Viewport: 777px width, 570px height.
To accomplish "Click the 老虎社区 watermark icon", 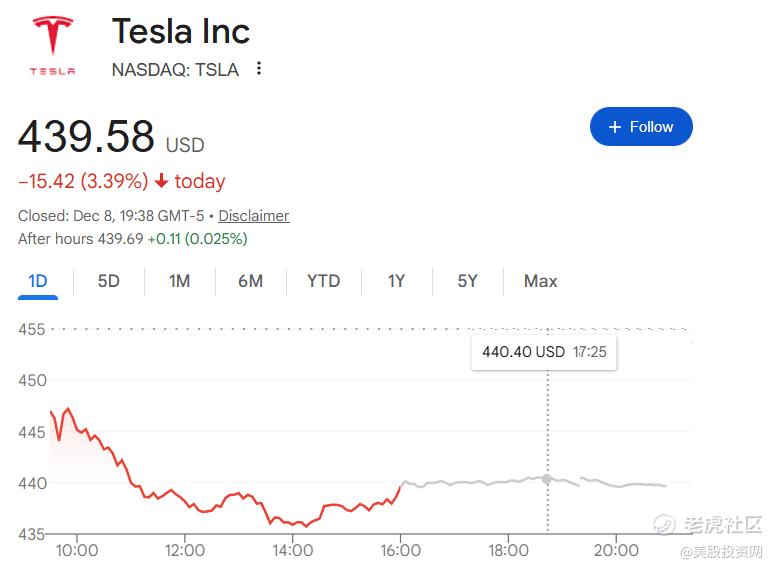I will click(x=664, y=524).
